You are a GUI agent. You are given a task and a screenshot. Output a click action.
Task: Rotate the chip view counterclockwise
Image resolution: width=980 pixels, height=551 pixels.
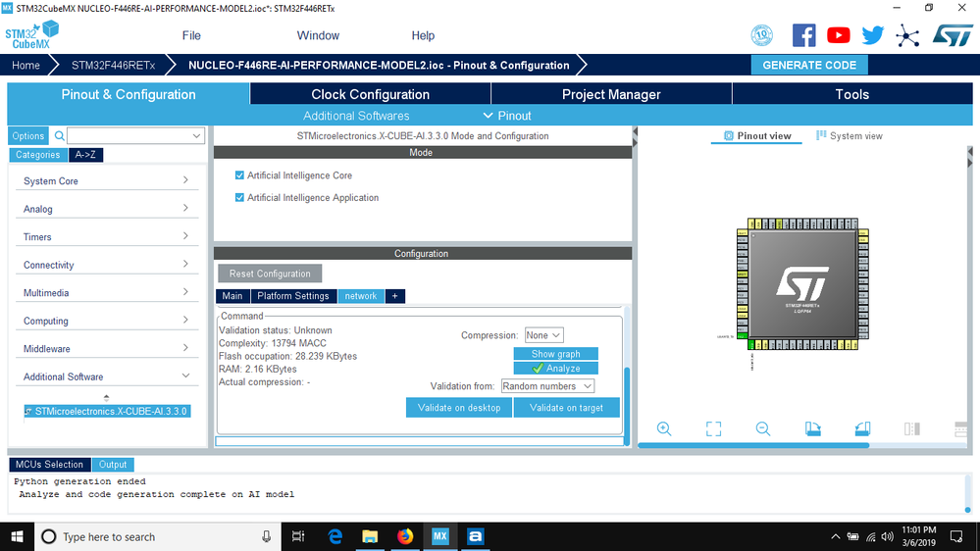click(x=862, y=428)
